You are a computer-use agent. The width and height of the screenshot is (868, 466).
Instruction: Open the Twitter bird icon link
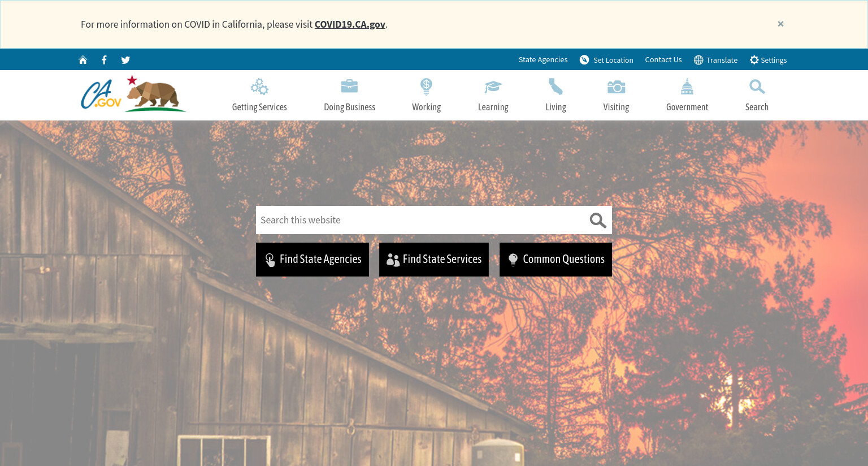pos(125,60)
